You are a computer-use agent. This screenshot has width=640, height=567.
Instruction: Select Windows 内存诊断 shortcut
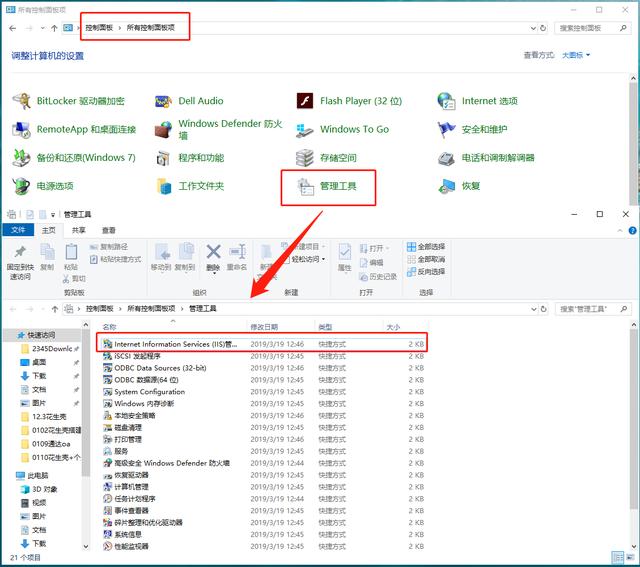(x=262, y=404)
